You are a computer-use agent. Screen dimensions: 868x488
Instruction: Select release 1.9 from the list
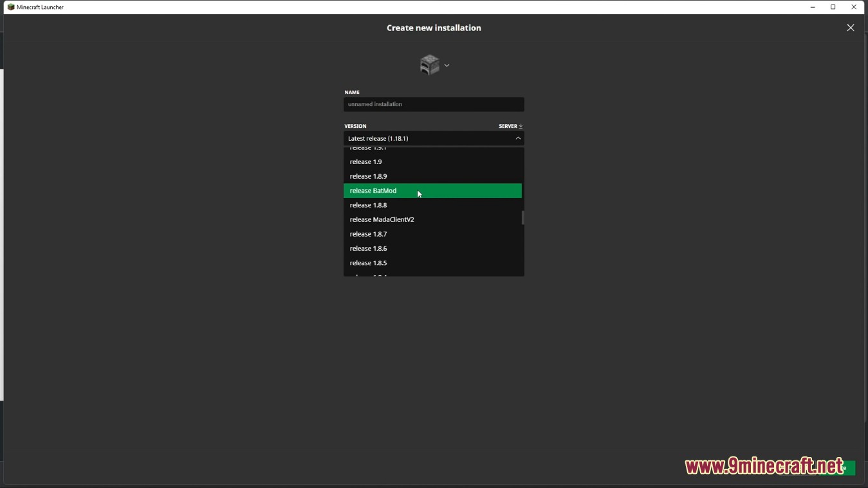[x=432, y=161]
